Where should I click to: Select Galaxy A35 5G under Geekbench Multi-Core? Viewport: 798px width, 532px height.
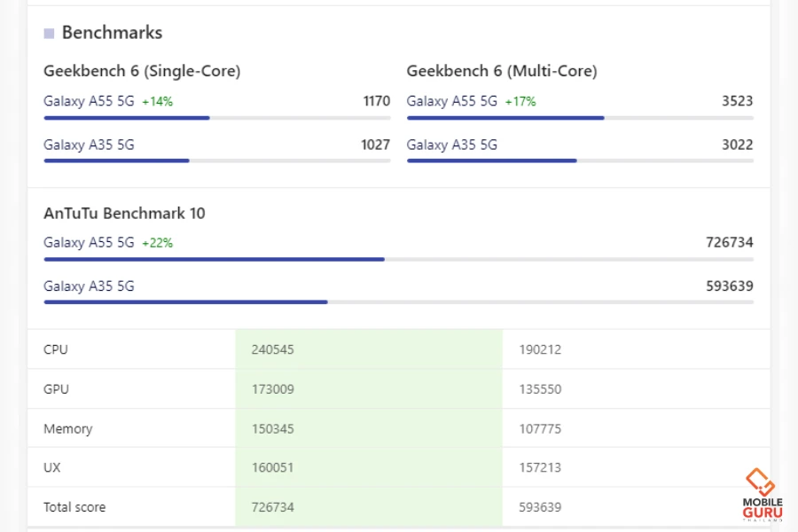tap(451, 145)
